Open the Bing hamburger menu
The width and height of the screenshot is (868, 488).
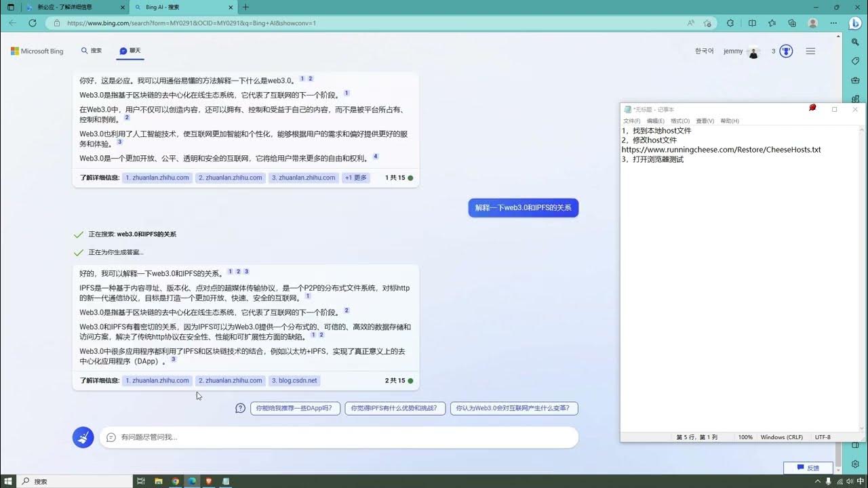pyautogui.click(x=810, y=51)
